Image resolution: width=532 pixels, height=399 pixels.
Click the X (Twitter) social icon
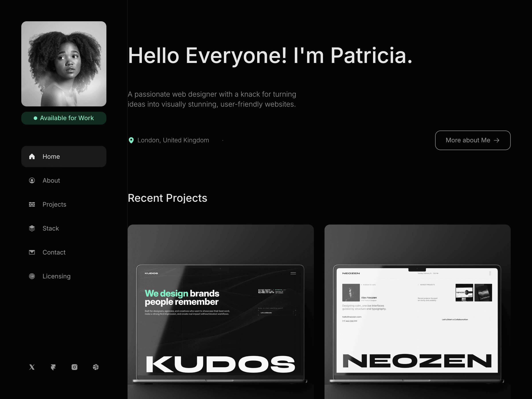click(x=32, y=367)
